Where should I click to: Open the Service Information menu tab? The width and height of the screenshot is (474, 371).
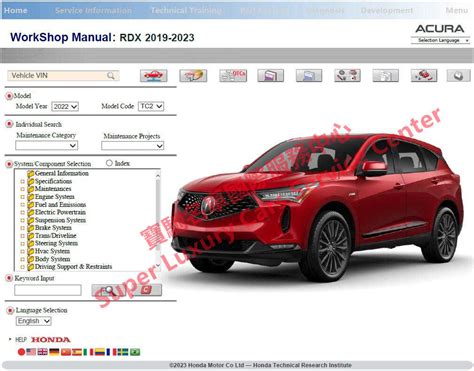coord(93,11)
